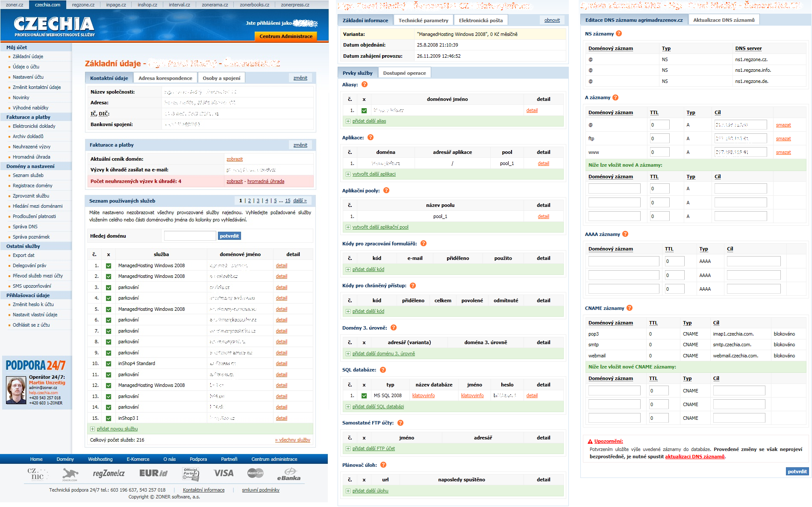The height and width of the screenshot is (507, 812).
Task: Expand přidat další SQL databázi
Action: [x=378, y=407]
